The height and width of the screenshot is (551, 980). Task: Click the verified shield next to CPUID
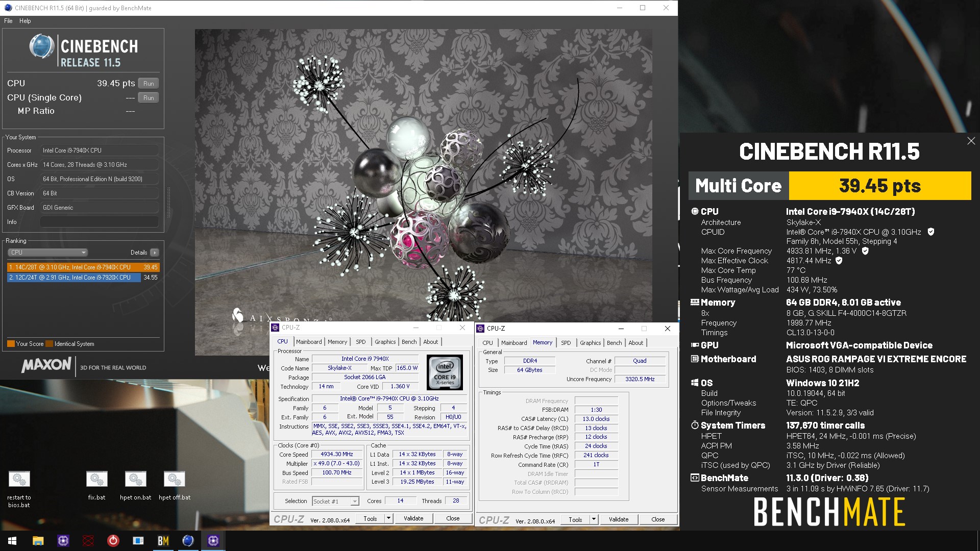point(930,232)
